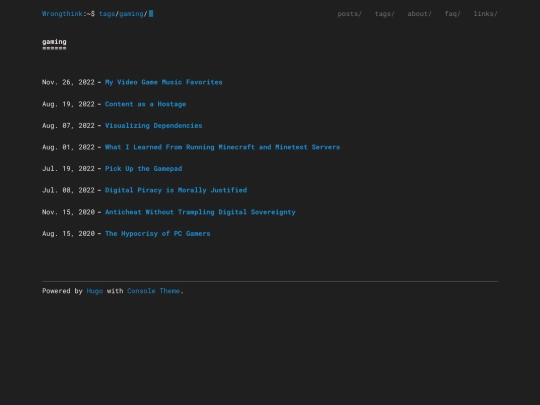540x405 pixels.
Task: Open Pick Up the Gamepad post
Action: (x=143, y=169)
